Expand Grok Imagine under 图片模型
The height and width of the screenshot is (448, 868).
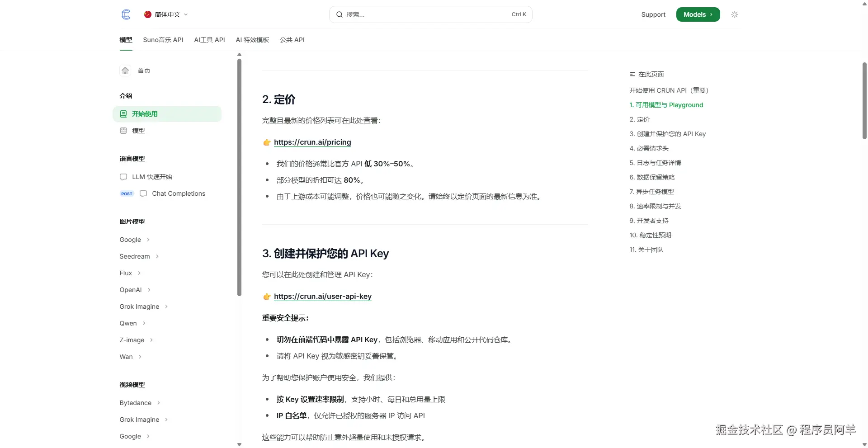(144, 307)
